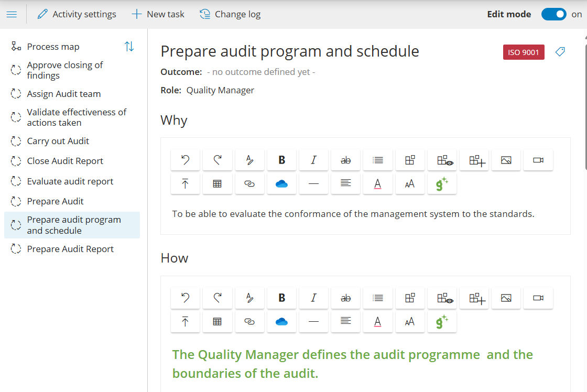Click the OneDrive cloud icon in Why editor
Viewport: 587px width, 392px height.
coord(281,184)
